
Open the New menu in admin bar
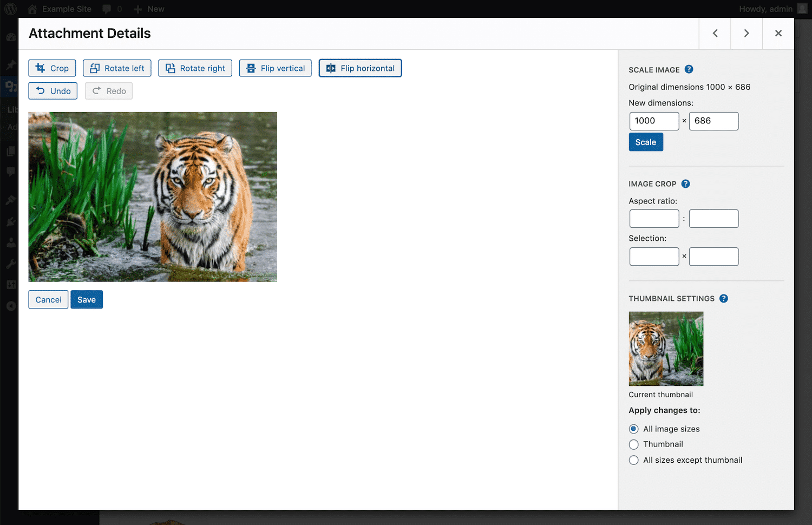coord(148,9)
